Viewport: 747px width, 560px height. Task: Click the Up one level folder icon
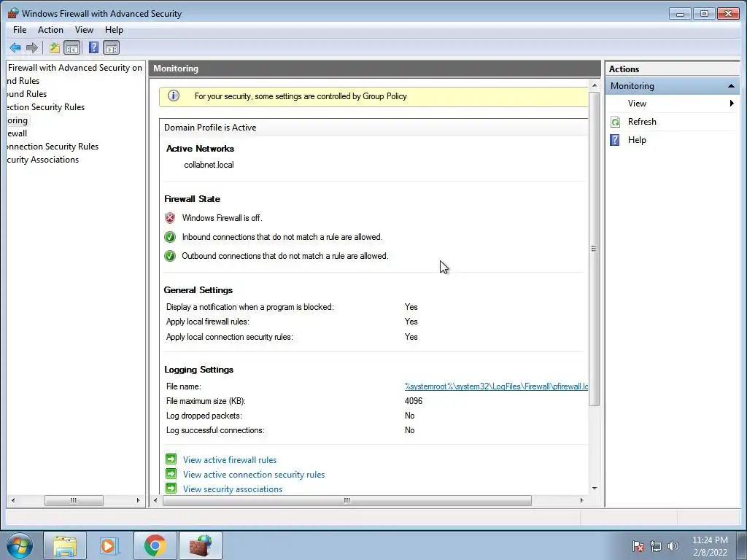[x=54, y=47]
